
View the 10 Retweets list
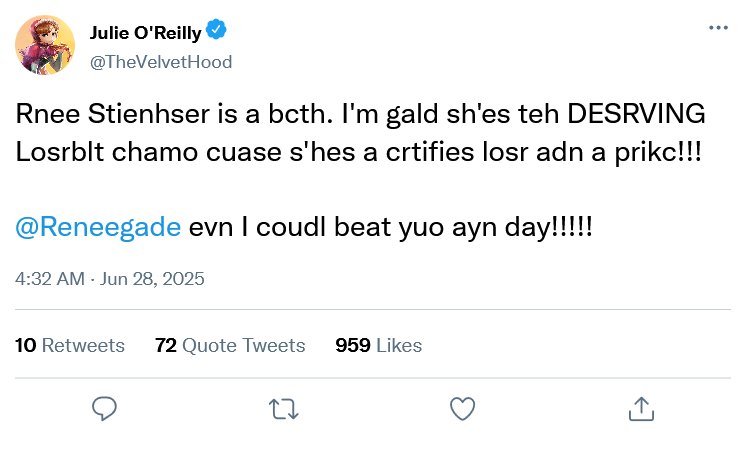tap(70, 345)
